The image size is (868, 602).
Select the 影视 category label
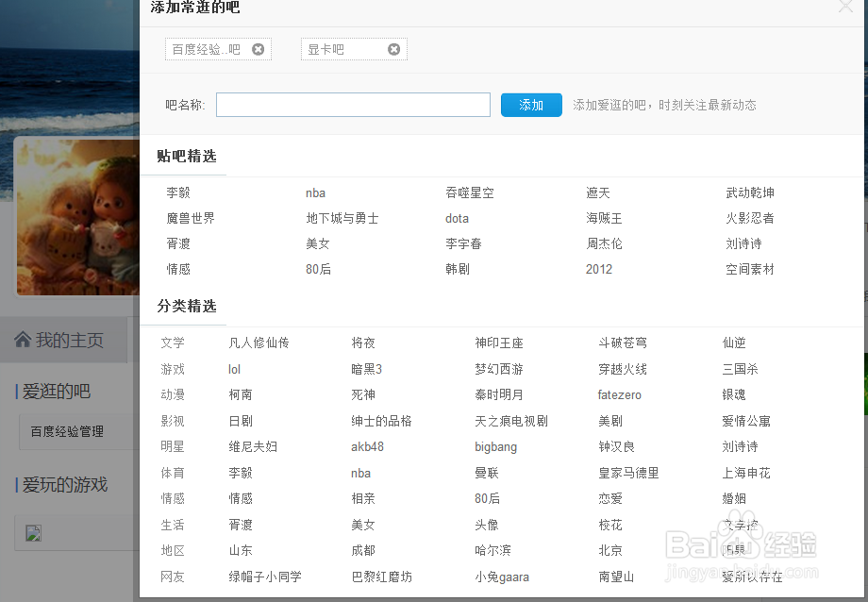tap(173, 421)
